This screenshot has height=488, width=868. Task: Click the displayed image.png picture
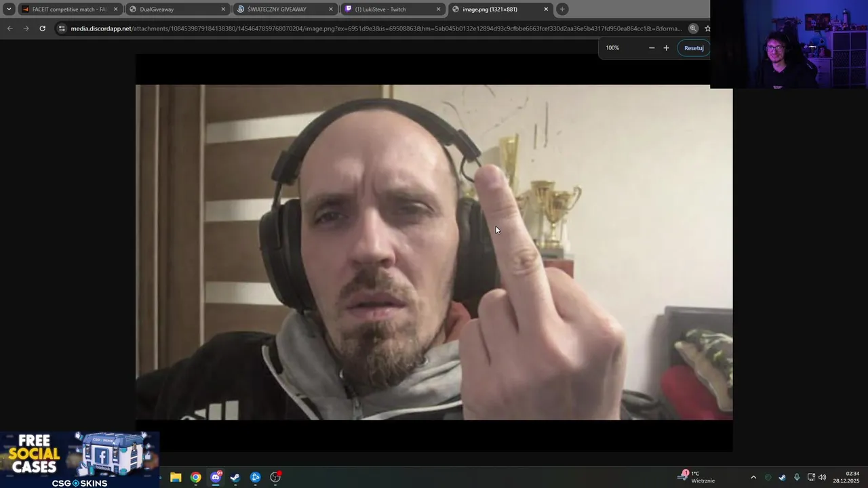[434, 252]
